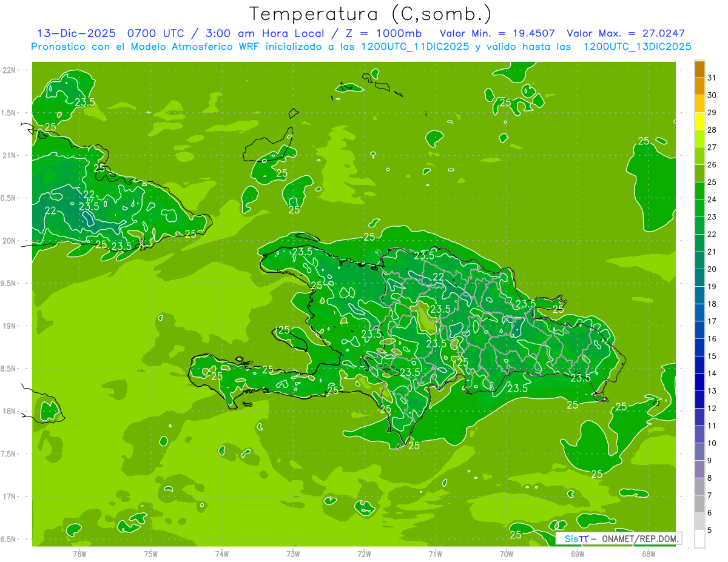Click legend scale value '28'
This screenshot has width=728, height=562.
point(712,130)
